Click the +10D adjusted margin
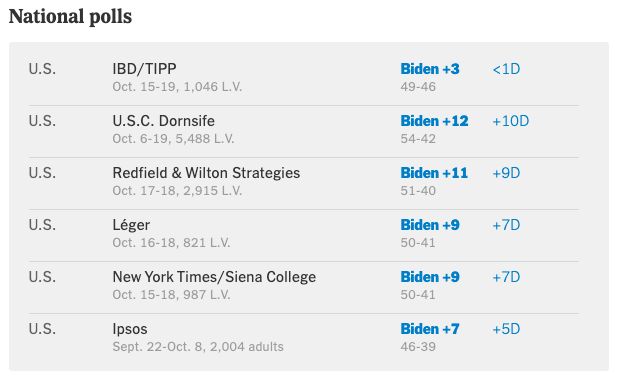 tap(511, 121)
